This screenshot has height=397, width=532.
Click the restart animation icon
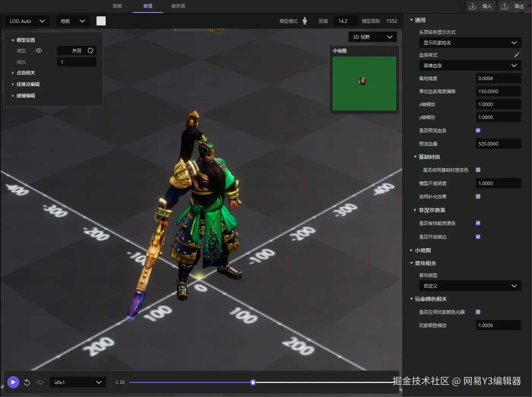[27, 382]
